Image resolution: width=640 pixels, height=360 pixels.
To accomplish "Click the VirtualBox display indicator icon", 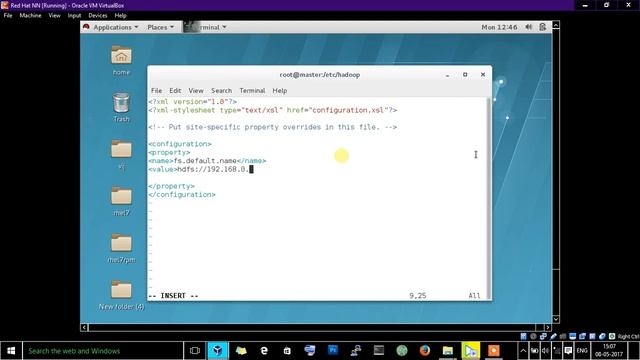I will point(573,336).
